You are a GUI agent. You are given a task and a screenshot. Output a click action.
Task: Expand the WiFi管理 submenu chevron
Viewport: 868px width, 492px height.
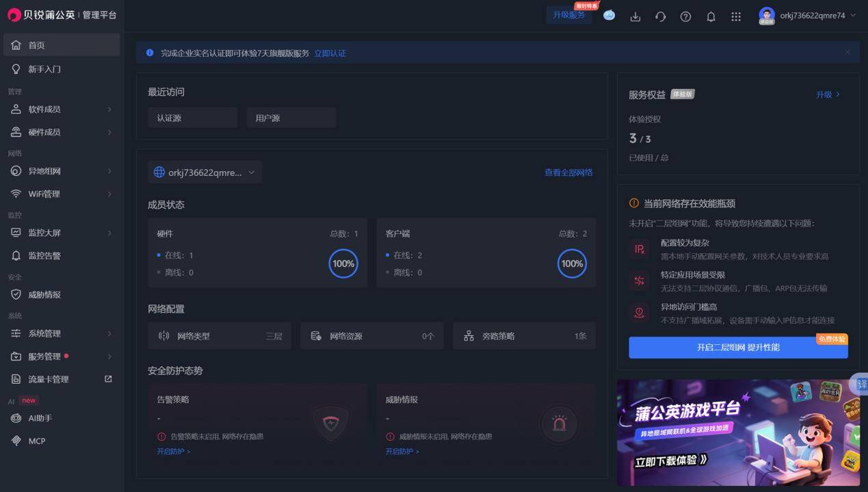[x=109, y=194]
